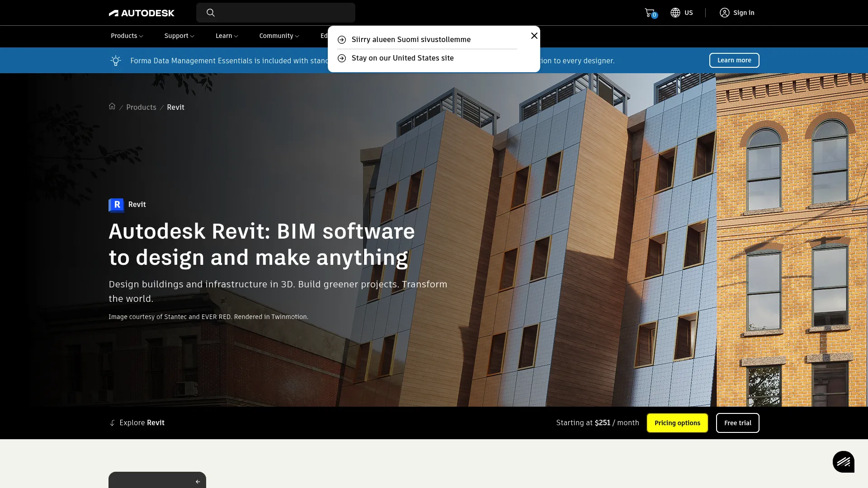This screenshot has width=868, height=488.
Task: Click the search magnifier icon
Action: coord(211,13)
